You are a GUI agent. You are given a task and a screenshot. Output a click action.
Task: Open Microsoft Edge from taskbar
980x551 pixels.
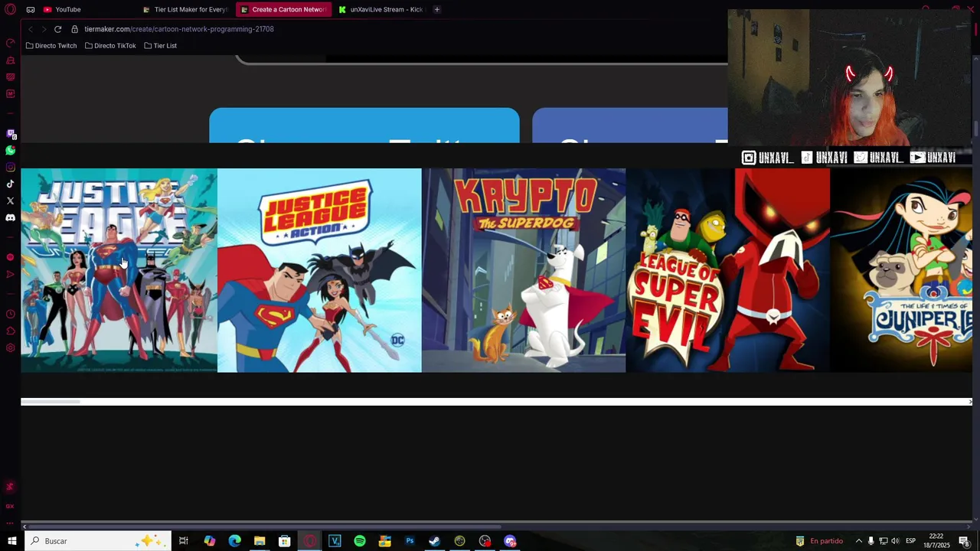coord(234,541)
